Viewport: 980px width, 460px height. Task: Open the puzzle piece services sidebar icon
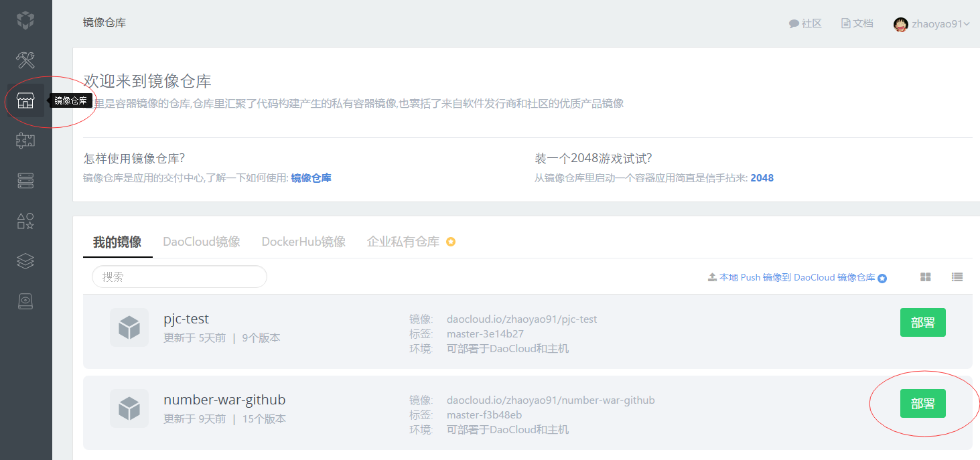tap(25, 141)
